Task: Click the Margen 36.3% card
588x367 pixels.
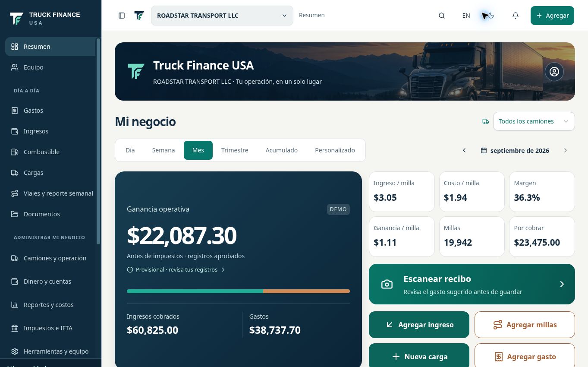Action: pos(542,192)
